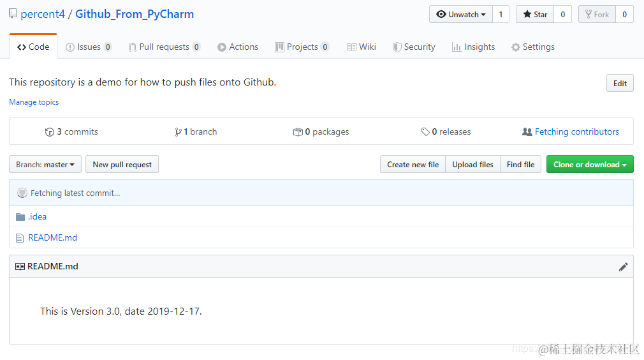
Task: Click Create new file
Action: pos(413,165)
